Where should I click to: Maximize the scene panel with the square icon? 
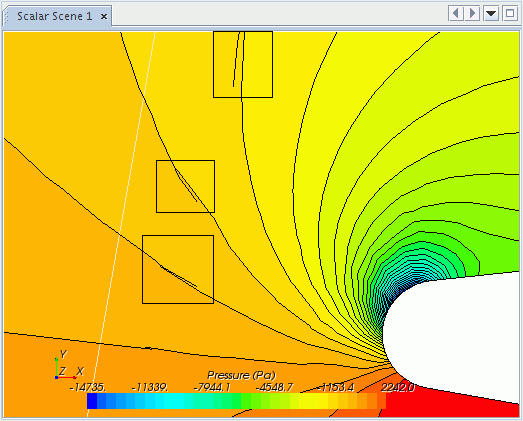tap(510, 14)
